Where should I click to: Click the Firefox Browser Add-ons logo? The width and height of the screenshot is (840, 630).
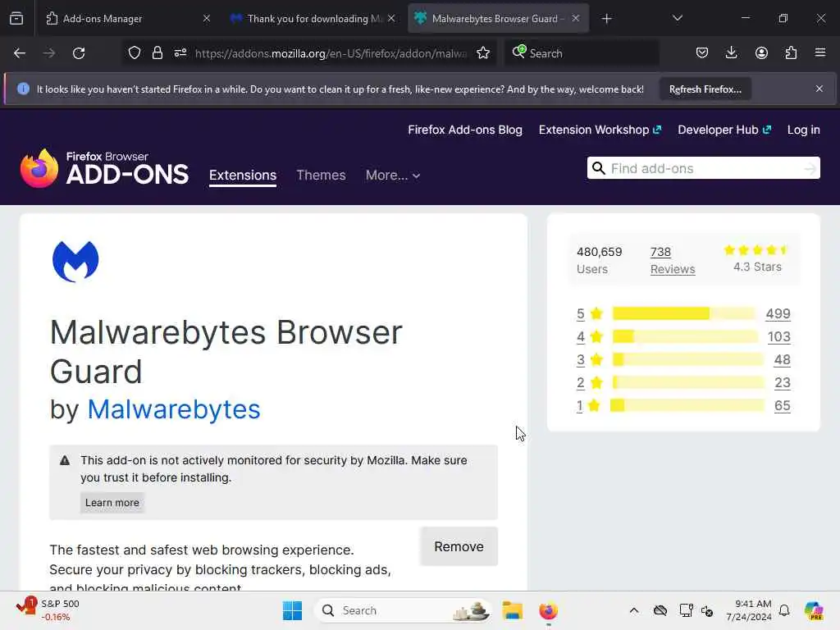[x=104, y=168]
